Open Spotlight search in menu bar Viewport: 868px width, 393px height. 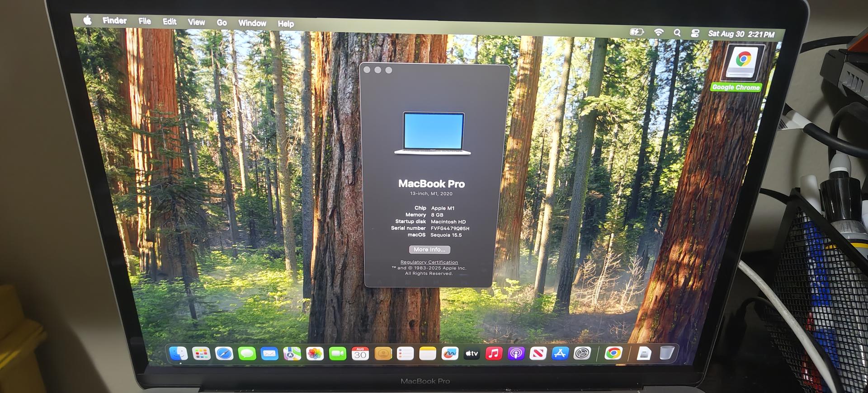tap(677, 33)
